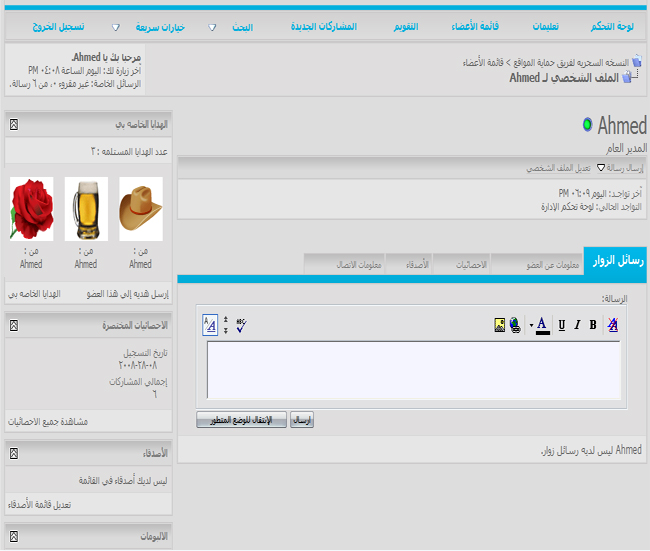
Task: Switch to the الأصدقاء tab
Action: (x=411, y=264)
